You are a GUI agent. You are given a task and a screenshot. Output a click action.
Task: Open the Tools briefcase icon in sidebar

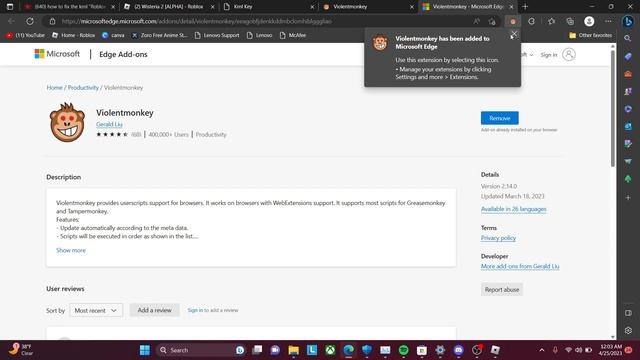pyautogui.click(x=628, y=74)
